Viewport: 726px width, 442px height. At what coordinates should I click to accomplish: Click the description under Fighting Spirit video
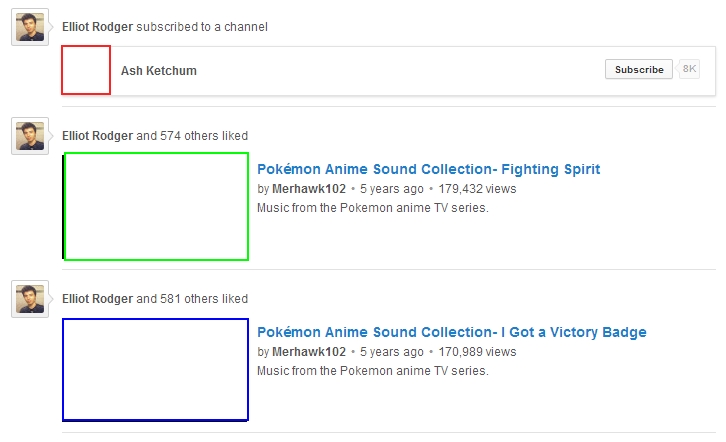click(373, 208)
